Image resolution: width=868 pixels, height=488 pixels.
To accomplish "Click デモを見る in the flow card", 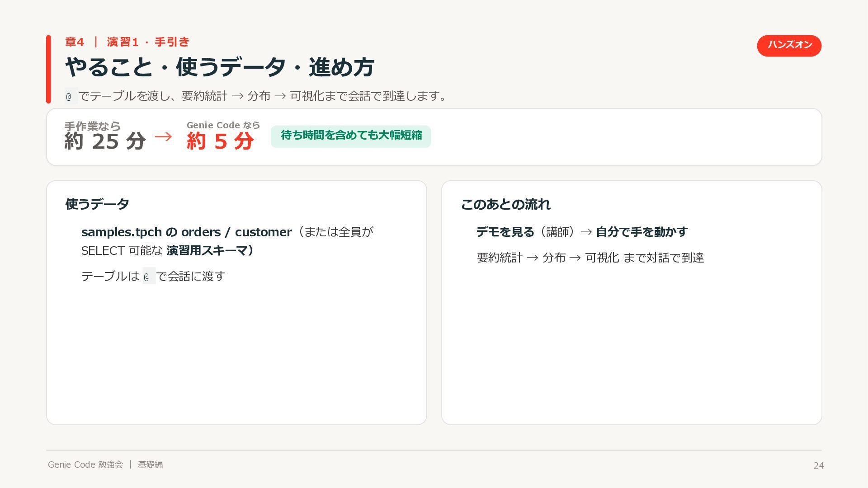I will point(505,232).
